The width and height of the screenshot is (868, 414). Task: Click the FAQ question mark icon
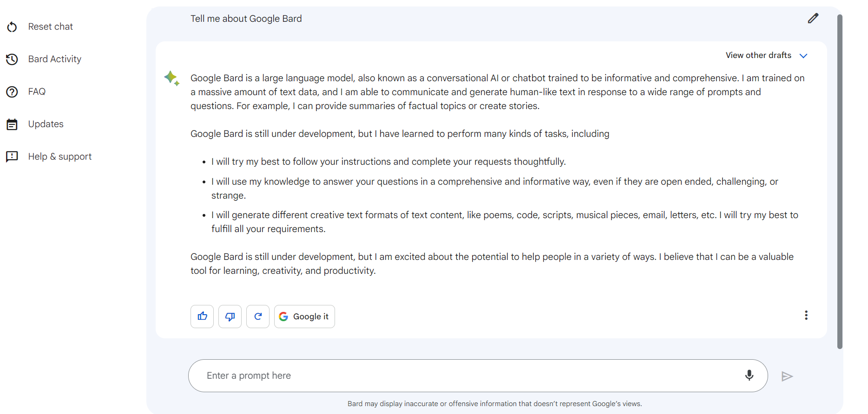[12, 92]
